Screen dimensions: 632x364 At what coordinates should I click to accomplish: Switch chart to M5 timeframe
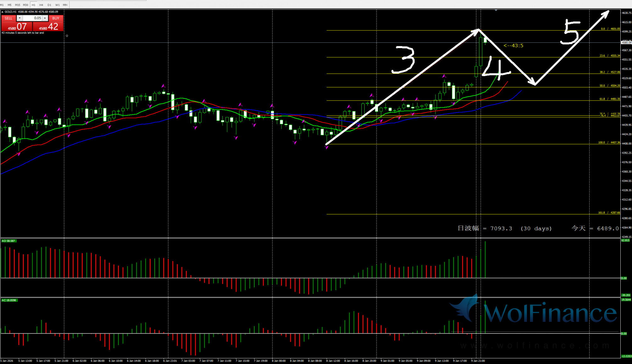click(x=9, y=5)
